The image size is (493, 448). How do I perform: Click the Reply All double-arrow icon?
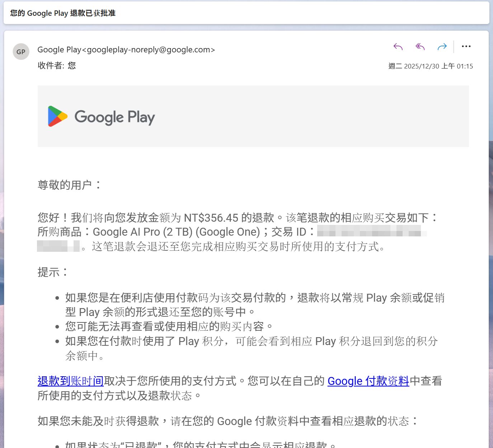[420, 47]
